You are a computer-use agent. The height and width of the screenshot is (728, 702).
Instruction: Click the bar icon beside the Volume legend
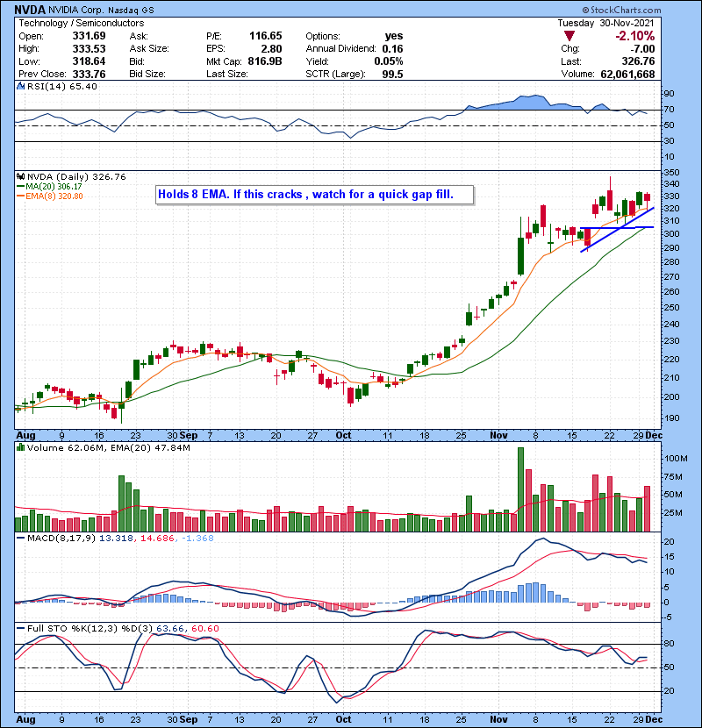tap(20, 447)
